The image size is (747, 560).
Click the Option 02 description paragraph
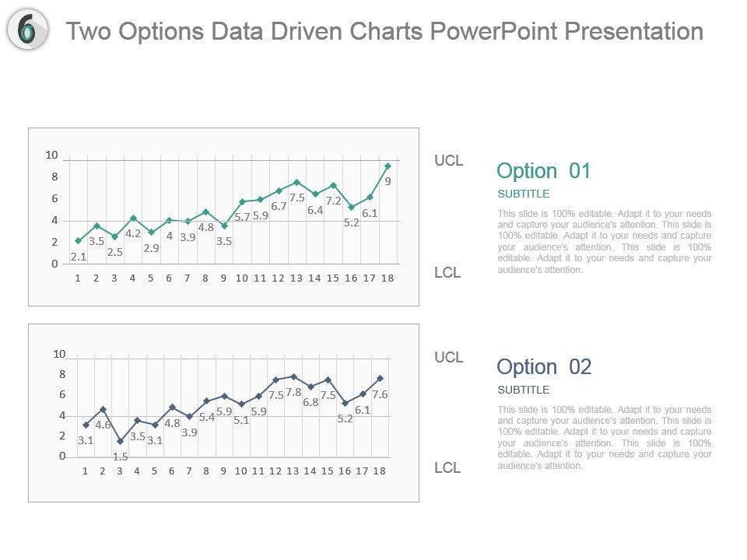604,438
